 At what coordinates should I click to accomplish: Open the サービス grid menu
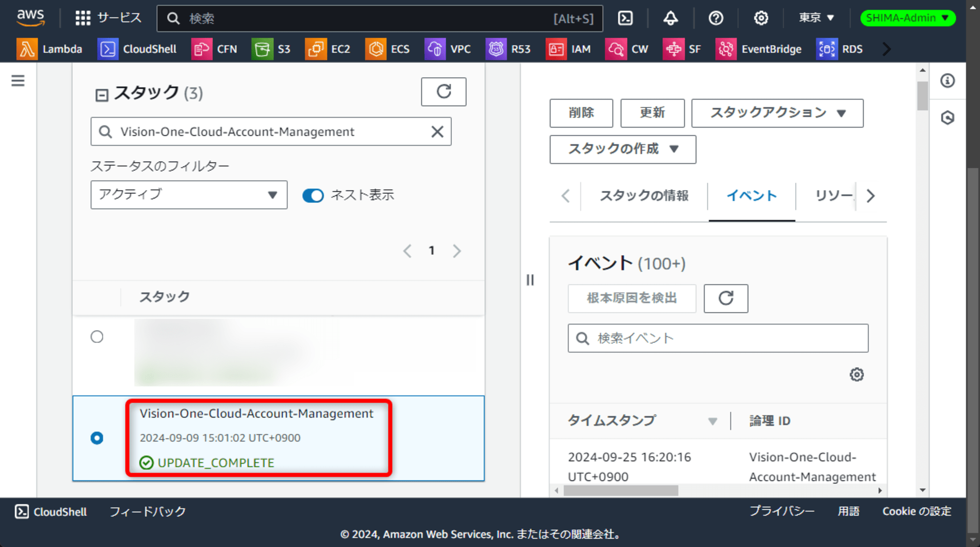(x=108, y=18)
